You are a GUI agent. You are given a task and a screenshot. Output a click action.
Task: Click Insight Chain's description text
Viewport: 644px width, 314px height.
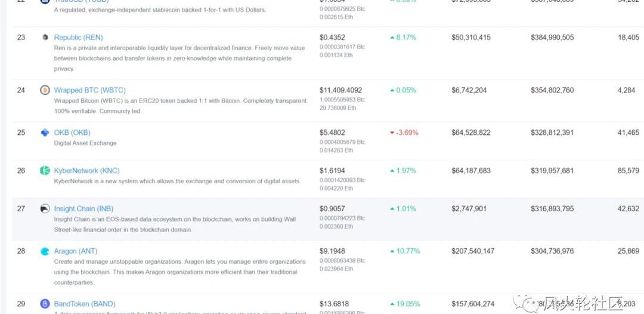click(x=175, y=224)
